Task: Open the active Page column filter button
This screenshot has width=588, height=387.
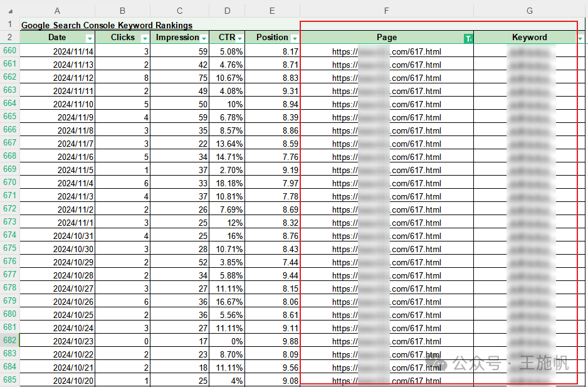Action: [x=468, y=38]
